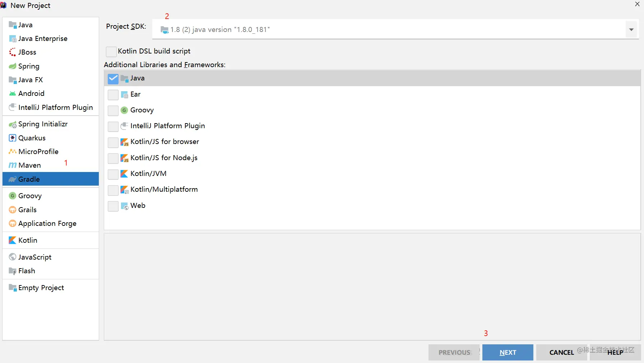644x363 pixels.
Task: Click the Kotlin/JS for browser icon
Action: [x=125, y=142]
